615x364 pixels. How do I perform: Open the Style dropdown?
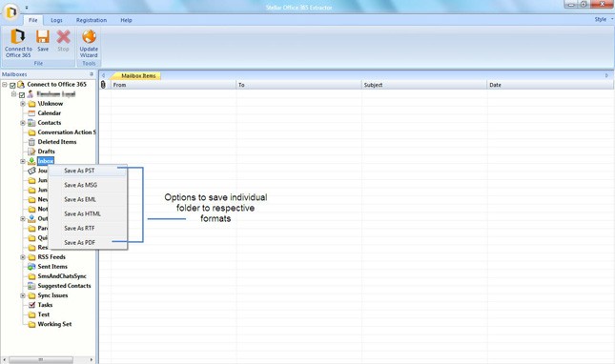click(604, 19)
